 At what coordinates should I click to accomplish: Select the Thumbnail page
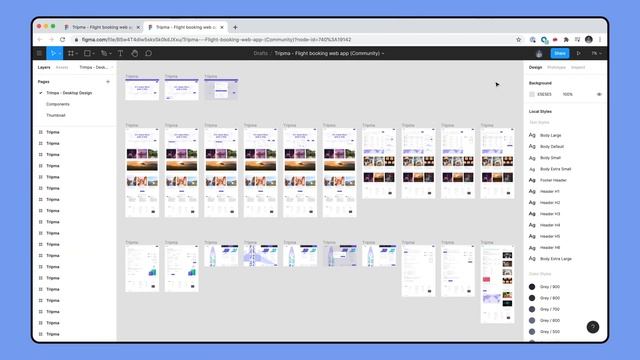[x=56, y=116]
